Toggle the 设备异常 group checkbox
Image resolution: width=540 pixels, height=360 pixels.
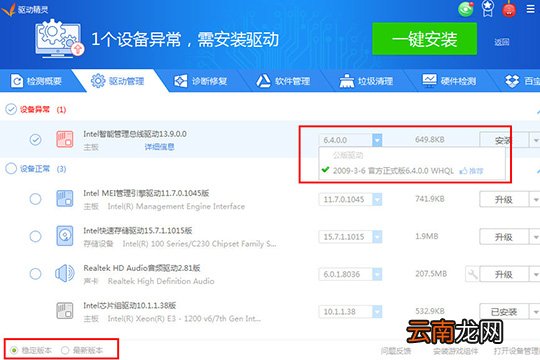(x=11, y=109)
